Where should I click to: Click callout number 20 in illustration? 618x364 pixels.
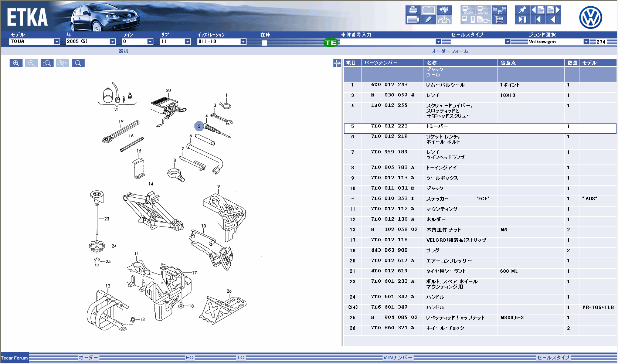tap(168, 91)
